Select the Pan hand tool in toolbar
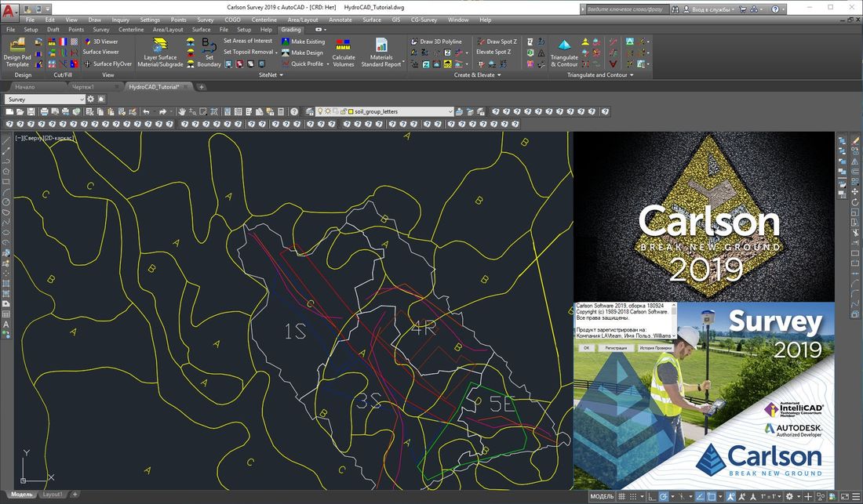Viewport: 863px width, 504px height. pos(182,112)
